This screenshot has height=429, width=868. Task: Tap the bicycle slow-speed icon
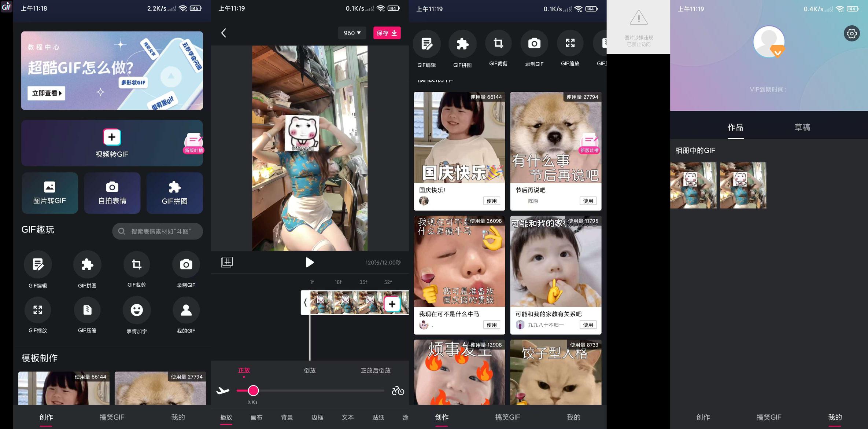pos(398,391)
